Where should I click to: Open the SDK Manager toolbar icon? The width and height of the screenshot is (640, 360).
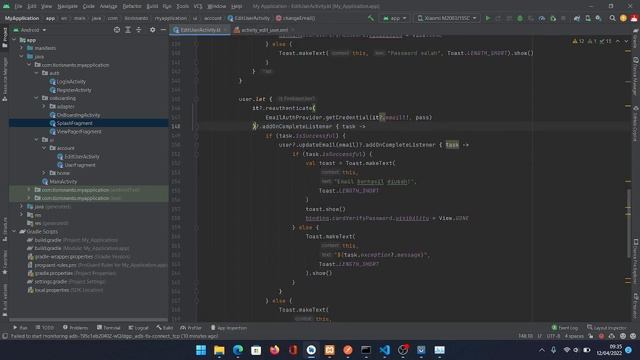(598, 18)
